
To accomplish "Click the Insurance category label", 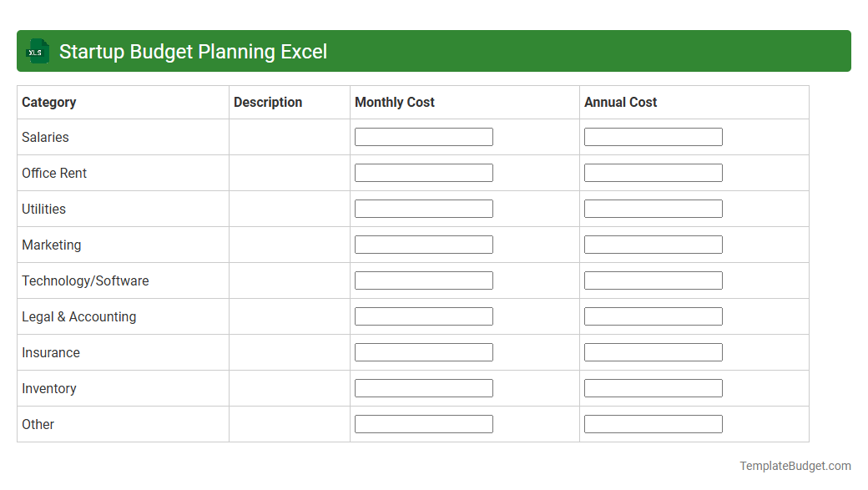I will 51,352.
